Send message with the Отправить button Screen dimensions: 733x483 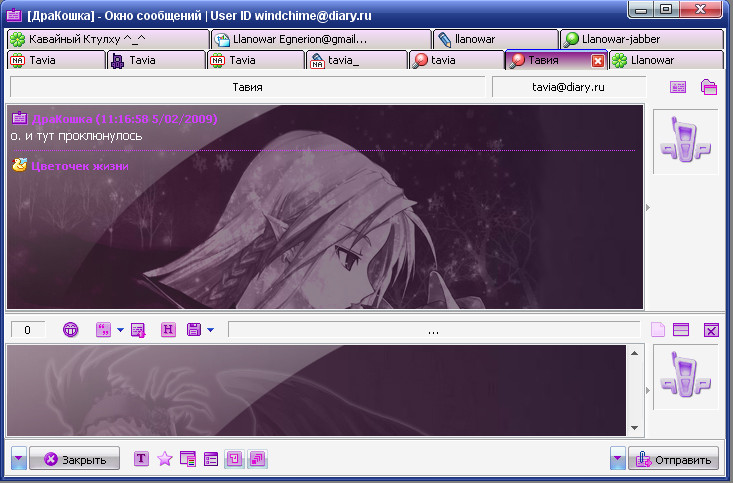pos(674,458)
